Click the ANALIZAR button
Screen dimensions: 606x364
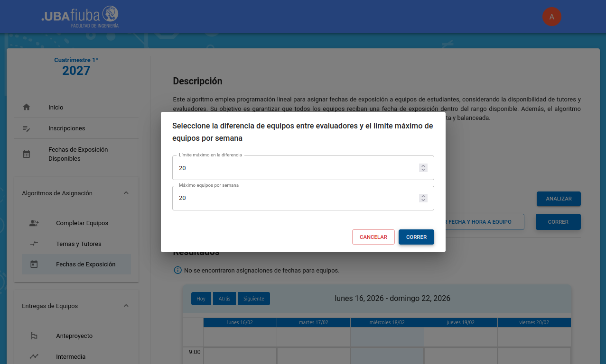(558, 199)
